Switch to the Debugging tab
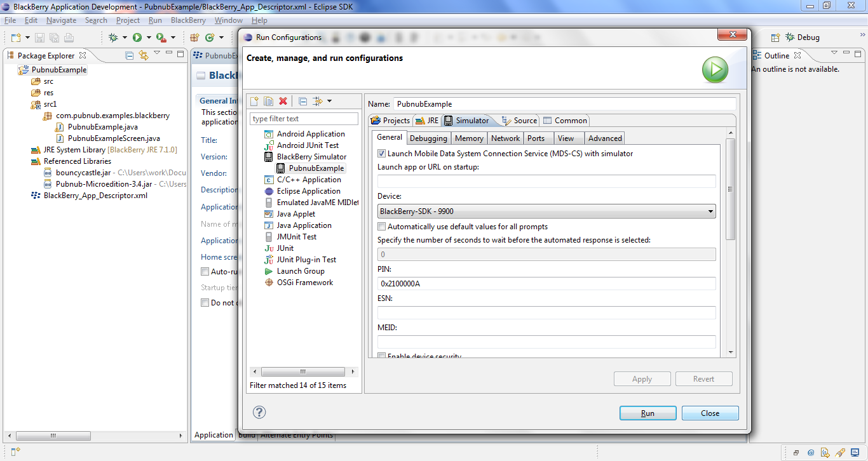The width and height of the screenshot is (868, 461). [x=428, y=138]
